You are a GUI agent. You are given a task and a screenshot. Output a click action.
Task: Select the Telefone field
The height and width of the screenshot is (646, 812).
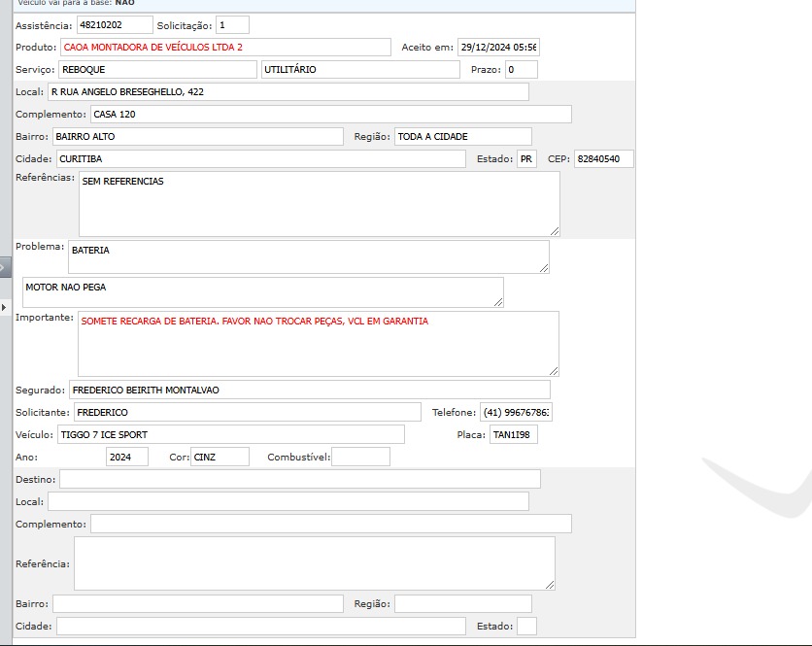(516, 413)
